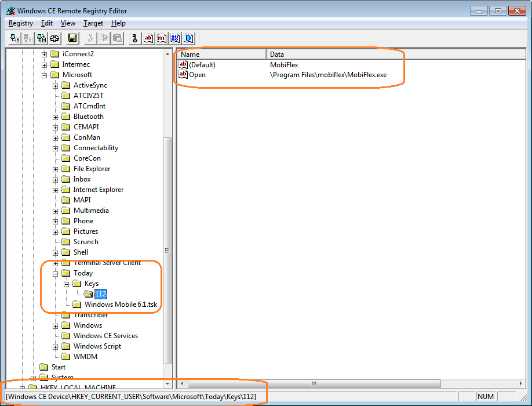532x406 pixels.
Task: Click the Refresh connection toolbar icon
Action: point(41,38)
